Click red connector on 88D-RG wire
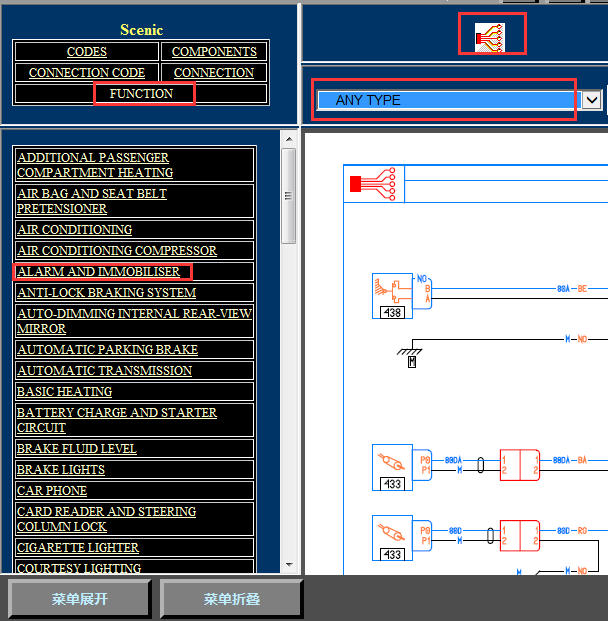 520,535
